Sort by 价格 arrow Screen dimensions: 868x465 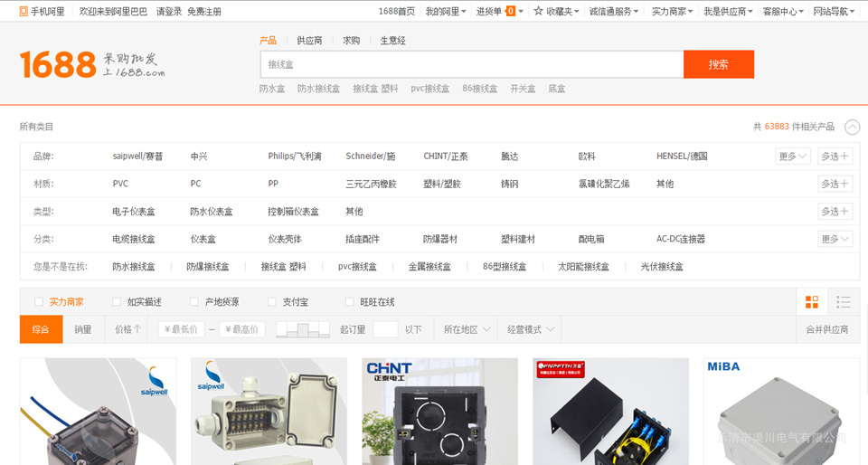click(x=137, y=329)
